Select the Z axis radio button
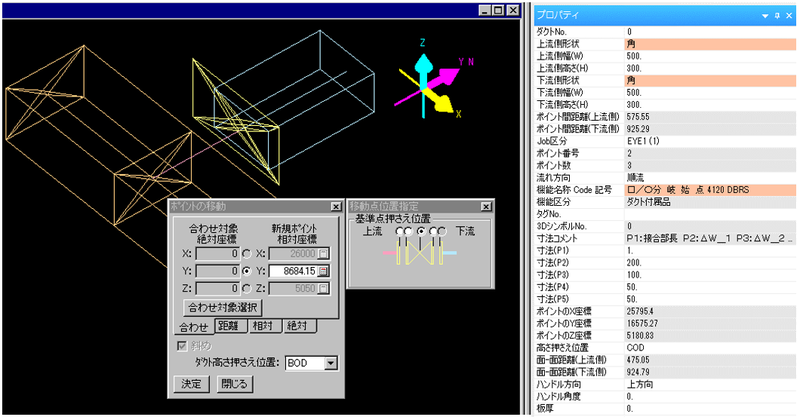Image resolution: width=800 pixels, height=420 pixels. coord(247,288)
